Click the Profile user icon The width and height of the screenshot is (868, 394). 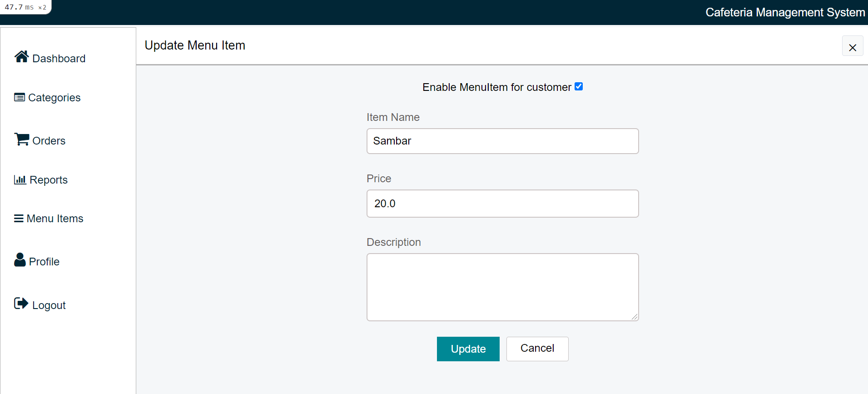coord(20,259)
